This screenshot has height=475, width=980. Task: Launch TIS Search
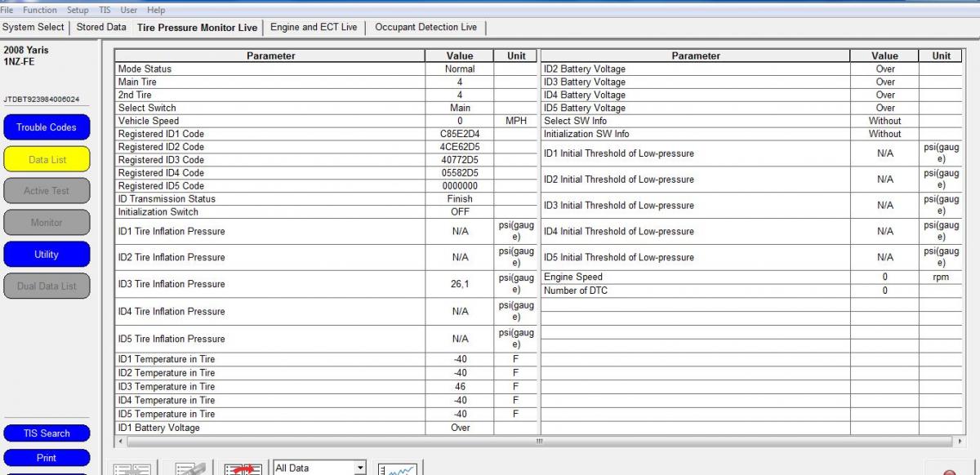click(x=47, y=433)
